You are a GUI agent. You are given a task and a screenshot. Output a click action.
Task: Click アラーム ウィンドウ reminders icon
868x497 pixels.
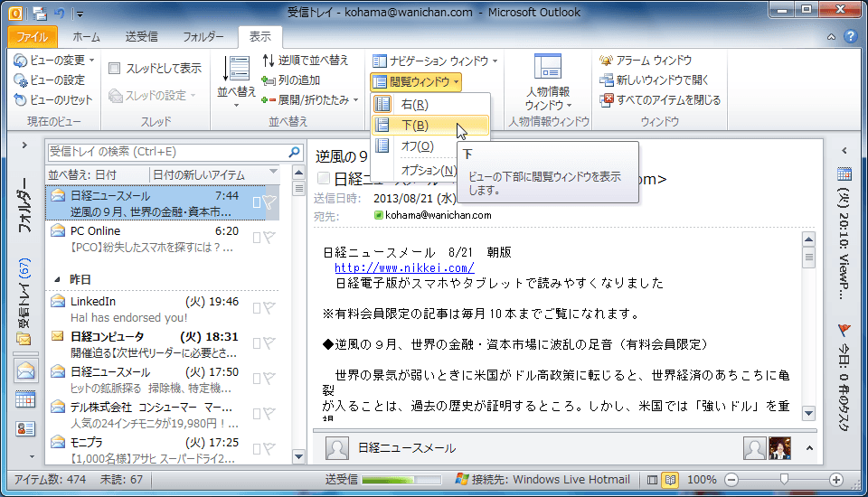tap(606, 60)
